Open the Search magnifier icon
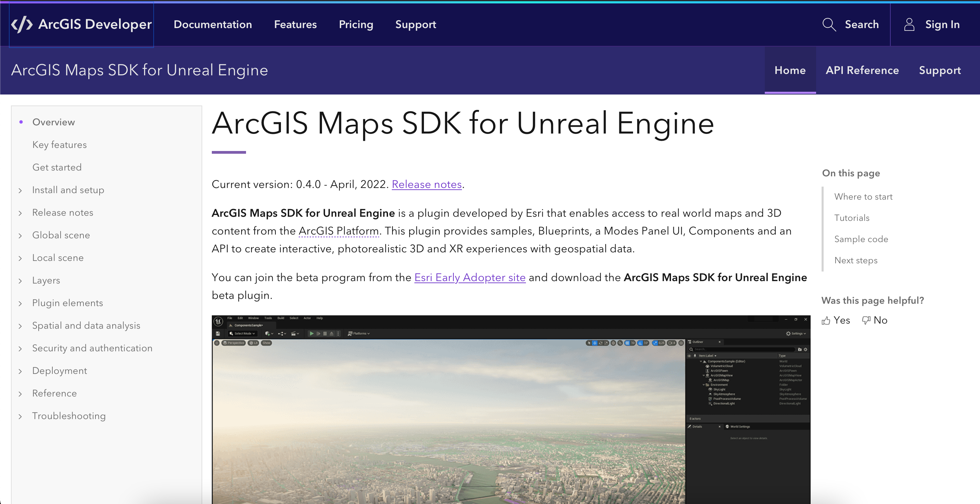 pyautogui.click(x=829, y=25)
